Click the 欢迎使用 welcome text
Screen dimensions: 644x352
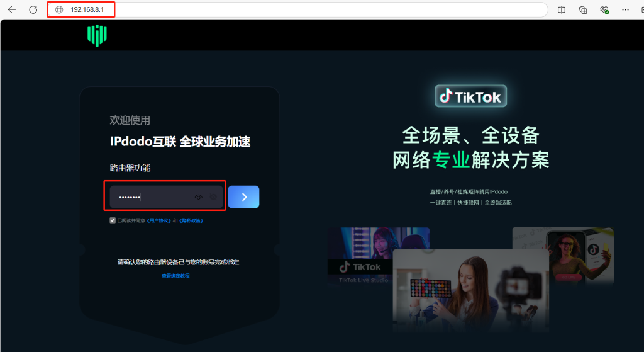(130, 120)
